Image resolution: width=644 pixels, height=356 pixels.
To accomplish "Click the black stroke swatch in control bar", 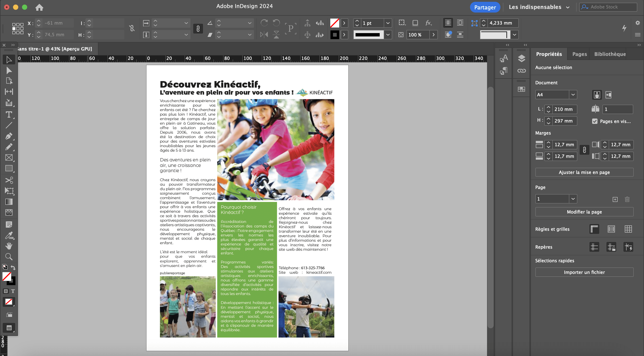I will [x=335, y=34].
